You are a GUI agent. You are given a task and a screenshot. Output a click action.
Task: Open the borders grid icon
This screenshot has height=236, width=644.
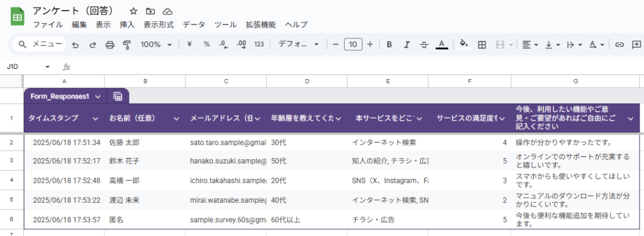(x=482, y=45)
